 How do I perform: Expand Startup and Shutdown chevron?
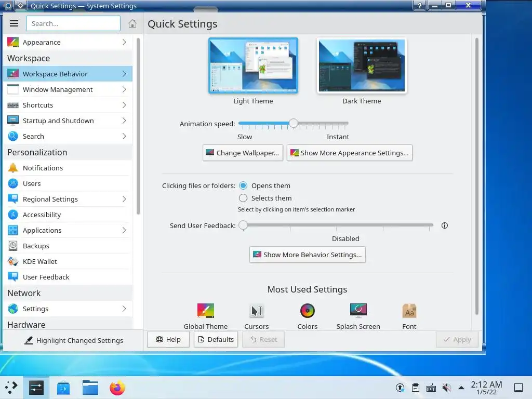coord(124,121)
